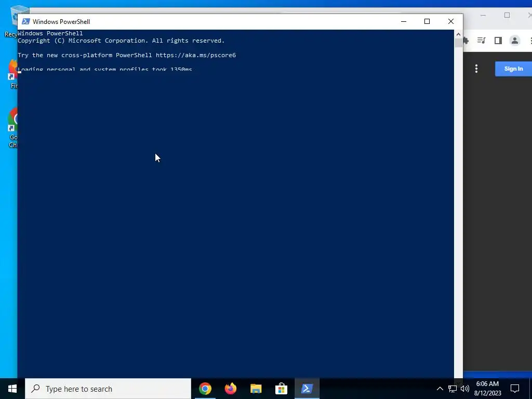532x399 pixels.
Task: Open the notification action center
Action: (x=515, y=389)
